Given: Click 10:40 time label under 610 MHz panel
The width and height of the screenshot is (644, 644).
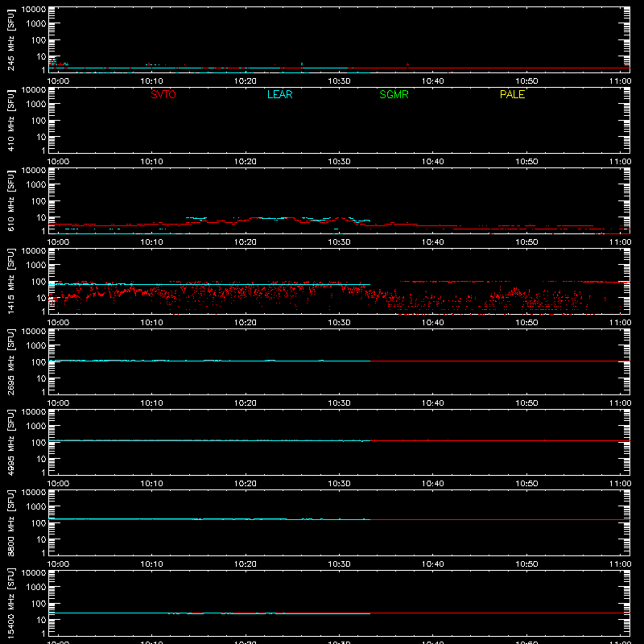Looking at the screenshot, I should point(433,242).
